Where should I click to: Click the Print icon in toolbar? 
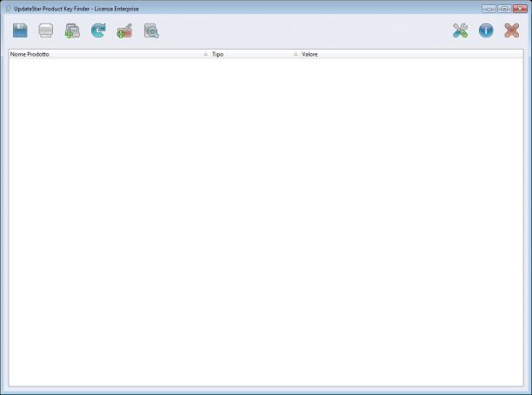tap(46, 30)
